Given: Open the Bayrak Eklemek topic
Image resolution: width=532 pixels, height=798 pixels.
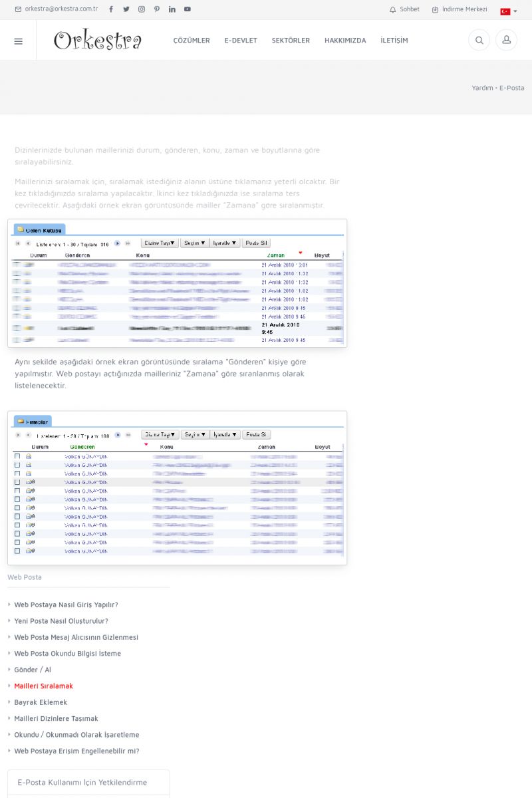Looking at the screenshot, I should pyautogui.click(x=41, y=702).
